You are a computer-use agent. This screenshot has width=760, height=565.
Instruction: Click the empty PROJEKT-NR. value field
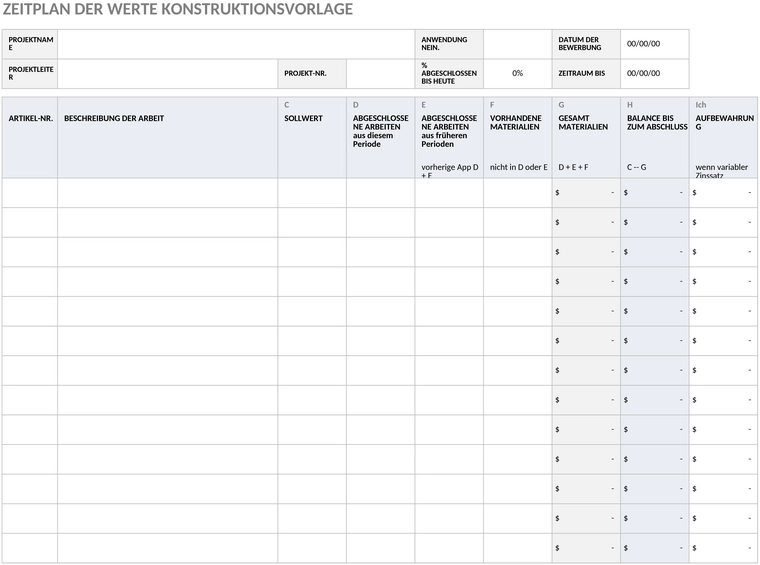(x=380, y=74)
